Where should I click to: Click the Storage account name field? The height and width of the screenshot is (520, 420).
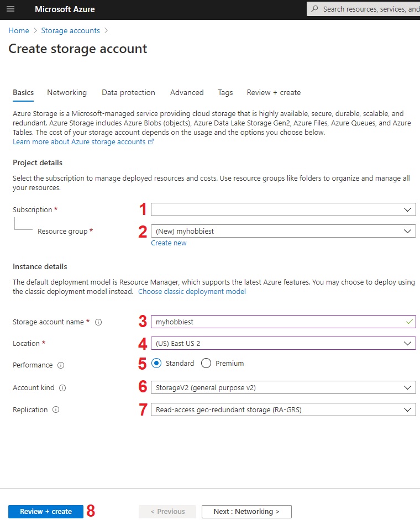(283, 322)
